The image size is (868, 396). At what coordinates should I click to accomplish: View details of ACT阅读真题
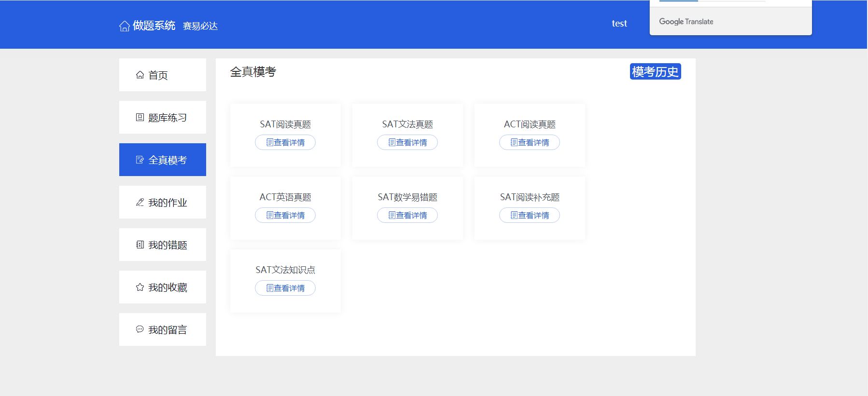530,143
